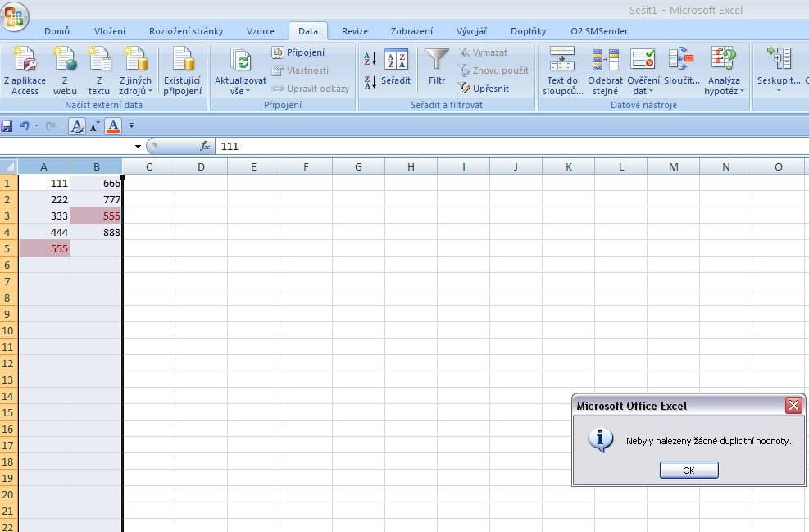The height and width of the screenshot is (532, 809).
Task: Switch to the Domů tab
Action: [57, 31]
